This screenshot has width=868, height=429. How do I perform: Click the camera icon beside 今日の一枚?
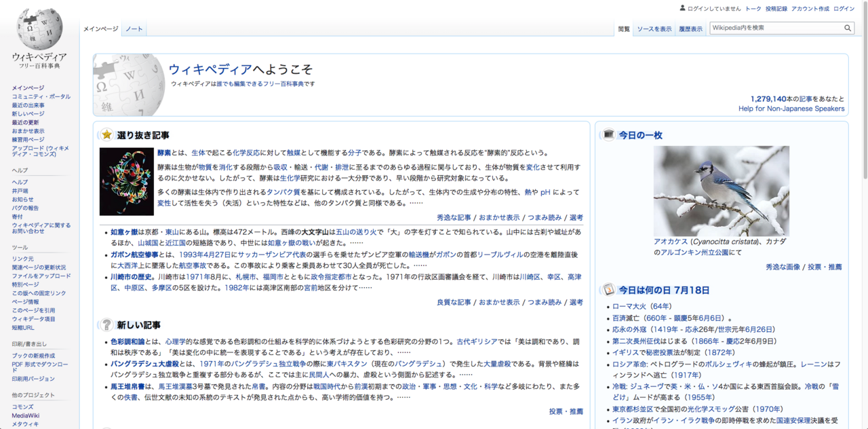coord(608,134)
